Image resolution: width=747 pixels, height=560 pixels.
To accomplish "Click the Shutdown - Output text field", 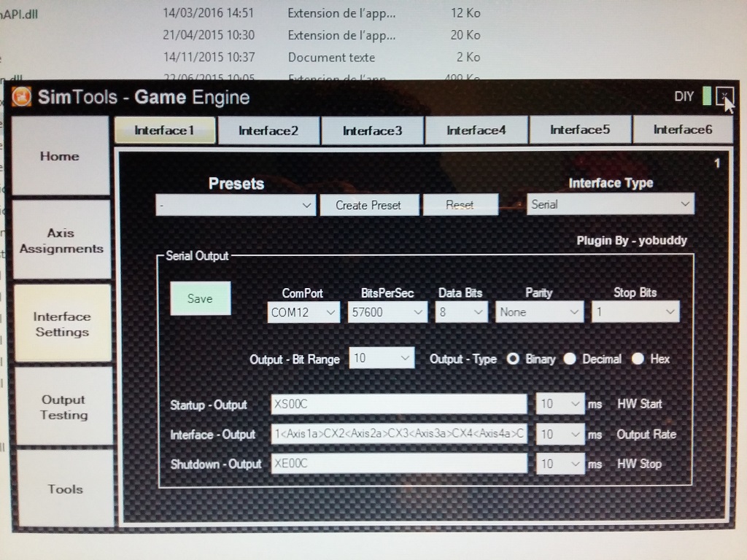I will (399, 463).
